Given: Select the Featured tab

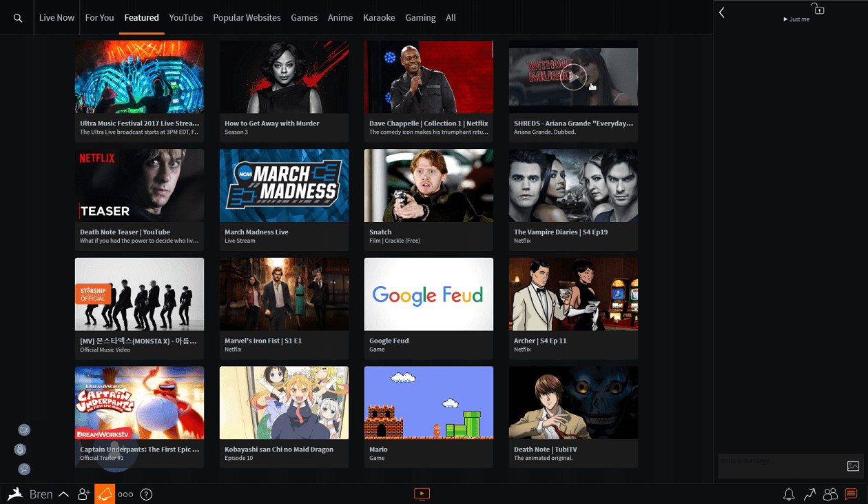Looking at the screenshot, I should point(142,18).
